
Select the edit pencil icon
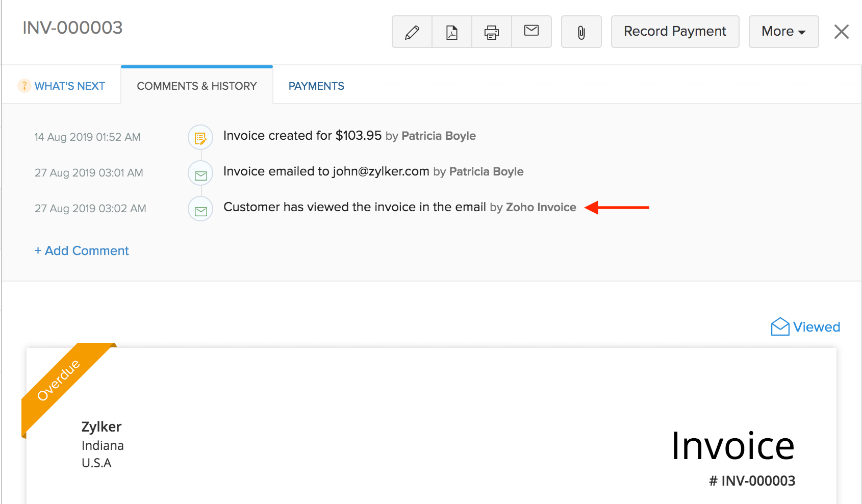point(412,31)
